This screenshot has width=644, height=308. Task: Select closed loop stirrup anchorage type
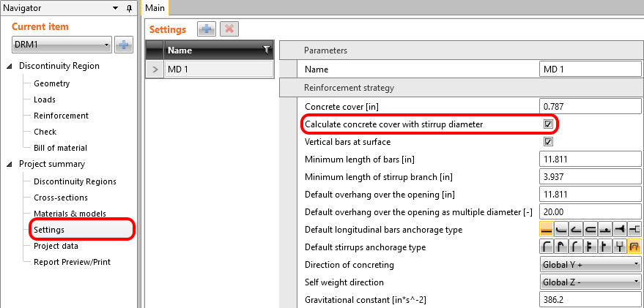coord(634,247)
